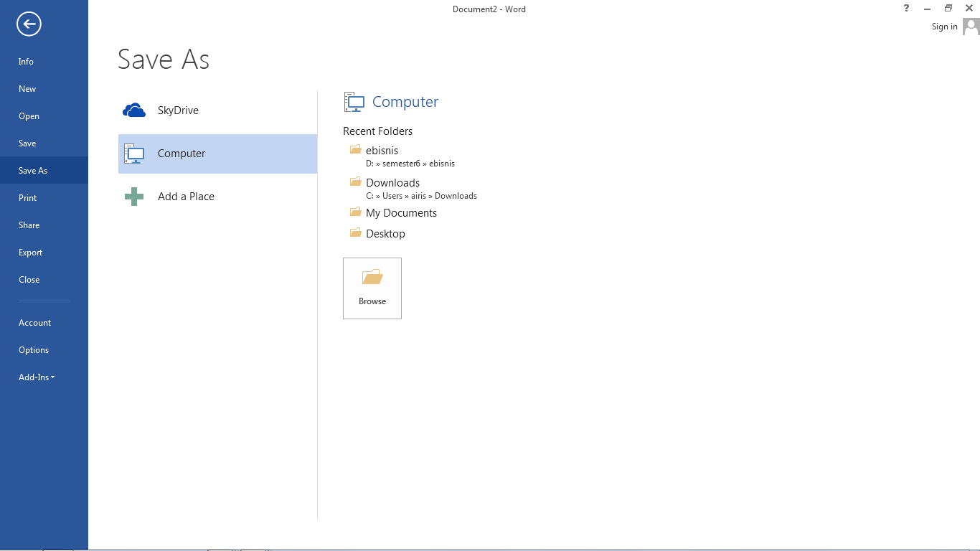Click the user account avatar icon

click(x=972, y=27)
